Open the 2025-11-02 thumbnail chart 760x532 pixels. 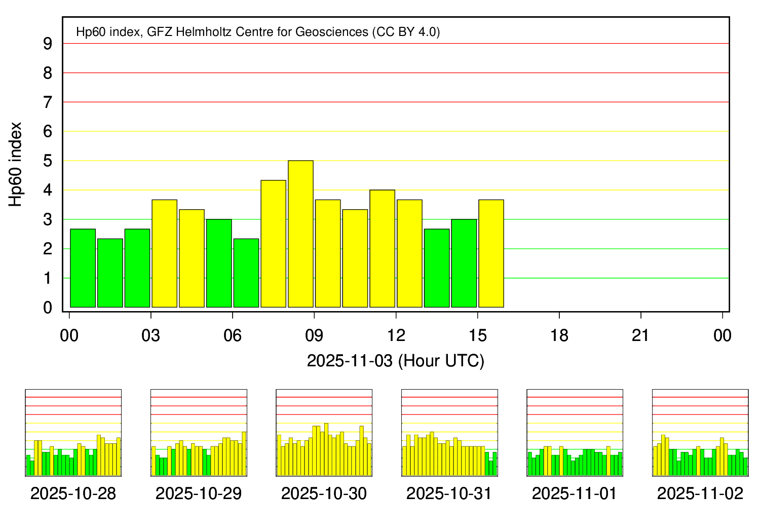(700, 433)
